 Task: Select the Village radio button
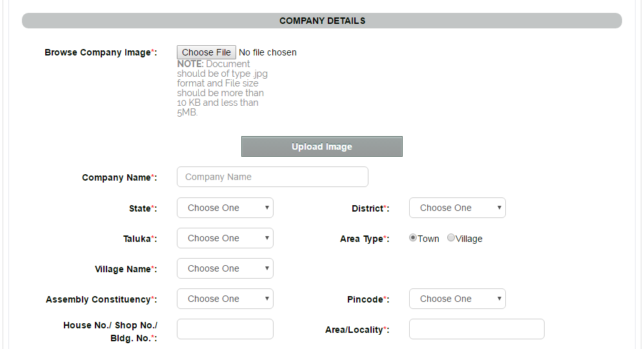click(451, 238)
